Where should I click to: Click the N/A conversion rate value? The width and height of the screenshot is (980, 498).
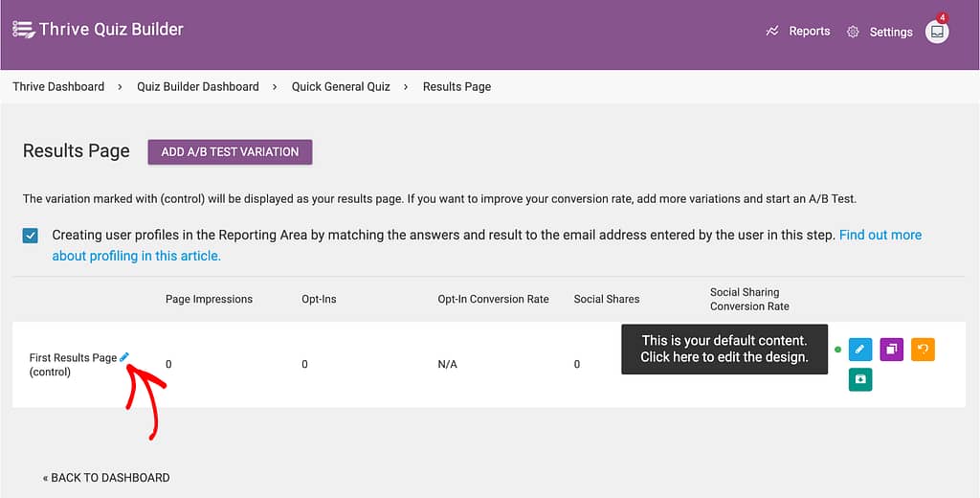click(x=448, y=364)
